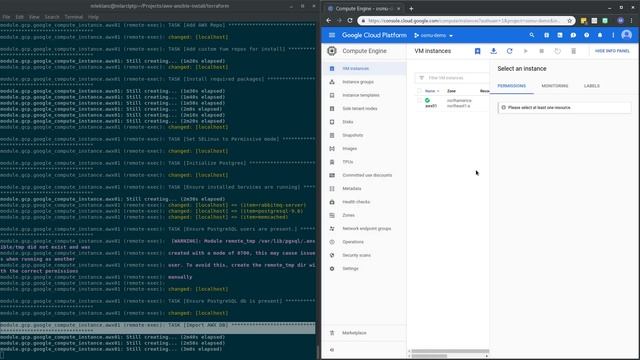Click the yellow note extension icon

coord(584,20)
